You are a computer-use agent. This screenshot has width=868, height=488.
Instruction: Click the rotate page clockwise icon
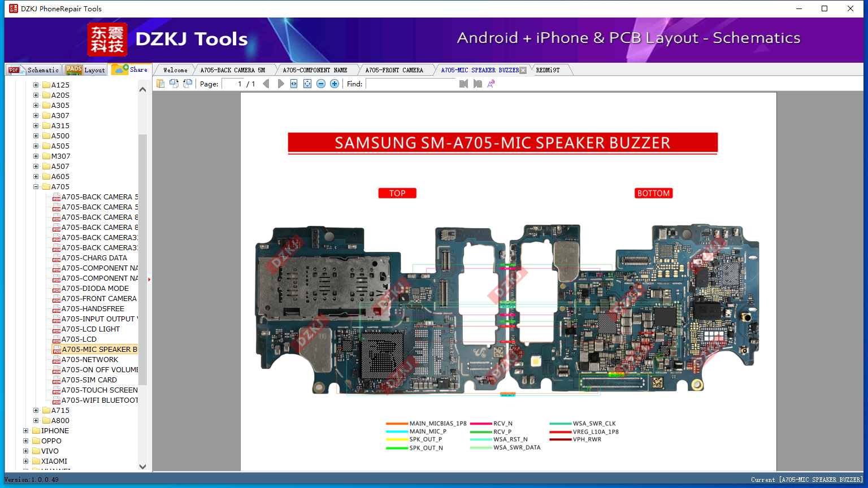(x=188, y=84)
